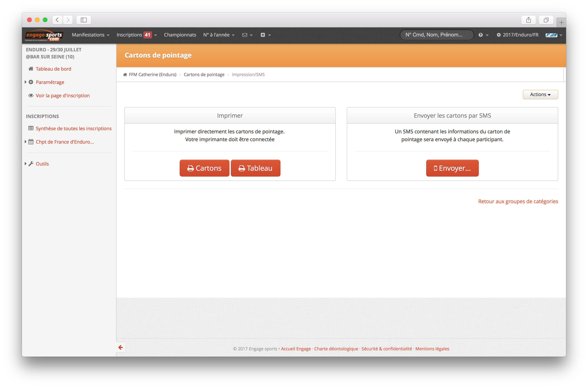Image resolution: width=588 pixels, height=388 pixels.
Task: Focus the N° Cmd, Nom, Prénom search field
Action: tap(437, 35)
